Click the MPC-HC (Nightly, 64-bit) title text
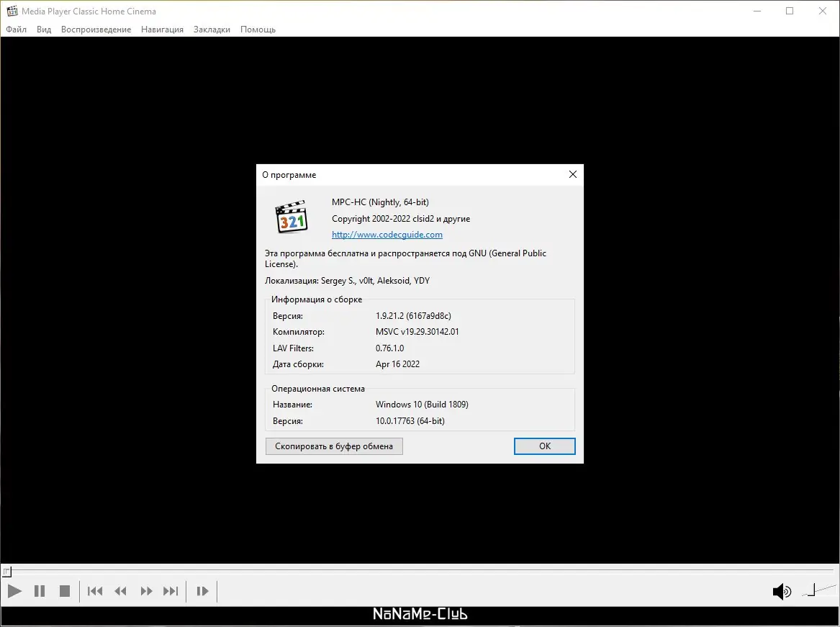840x627 pixels. 380,202
